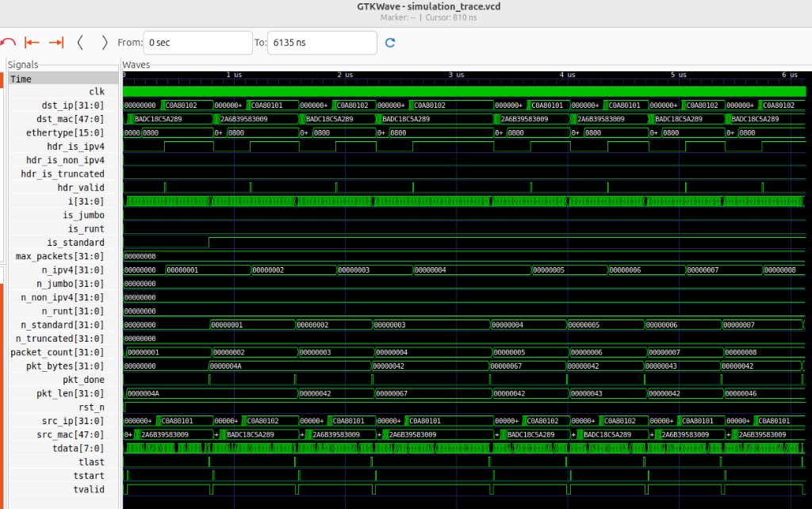The height and width of the screenshot is (509, 812).
Task: Click packet_count waveform value 00000005
Action: pyautogui.click(x=510, y=352)
